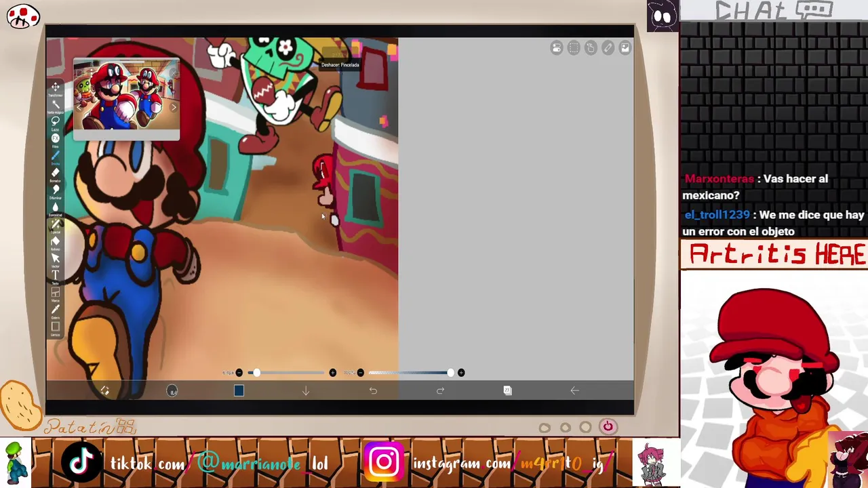The image size is (868, 488).
Task: Open the layers panel showing 23
Action: coord(507,390)
